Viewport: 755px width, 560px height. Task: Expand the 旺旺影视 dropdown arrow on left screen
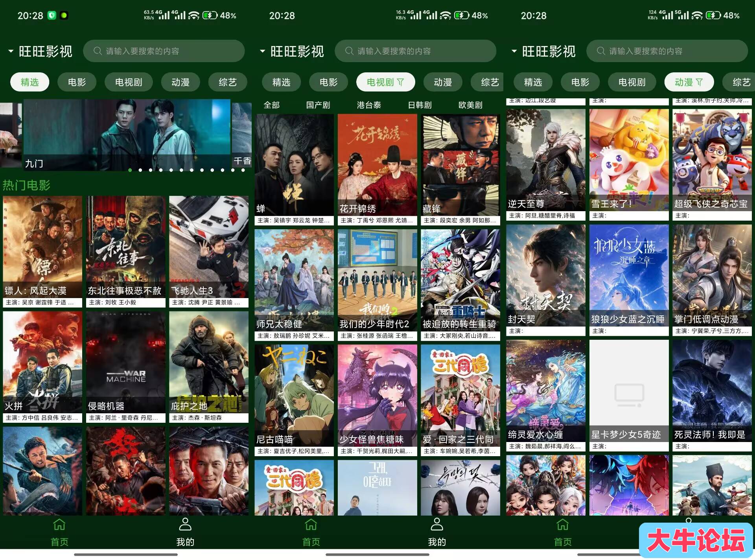(11, 51)
